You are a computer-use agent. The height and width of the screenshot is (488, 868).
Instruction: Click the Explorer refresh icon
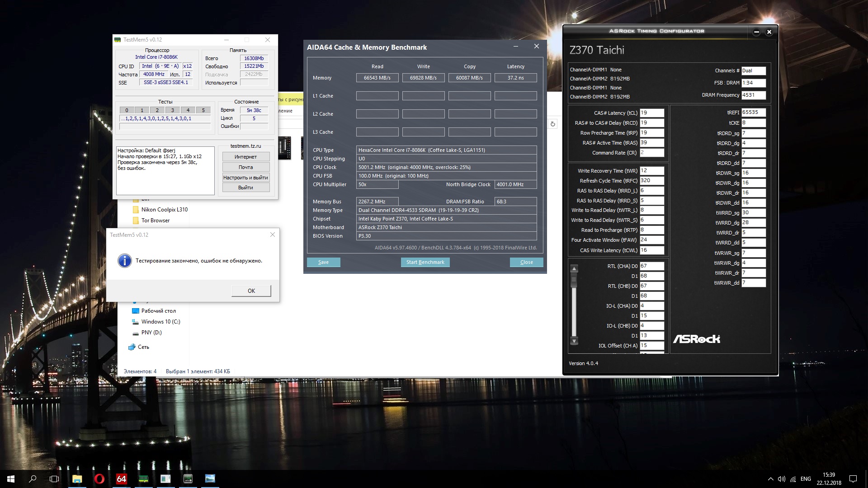point(552,124)
